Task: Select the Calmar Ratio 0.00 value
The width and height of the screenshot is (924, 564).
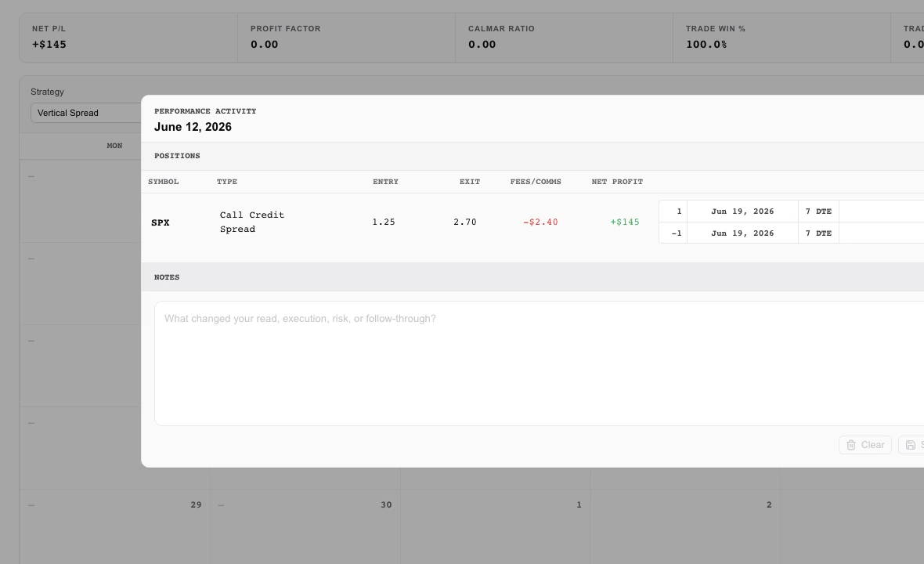Action: pyautogui.click(x=482, y=44)
